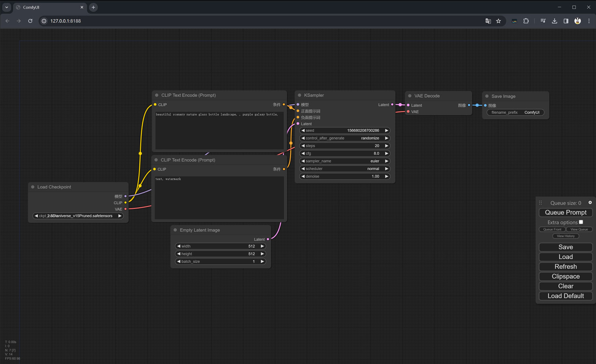Open the Chrome three-dot menu

(589, 21)
